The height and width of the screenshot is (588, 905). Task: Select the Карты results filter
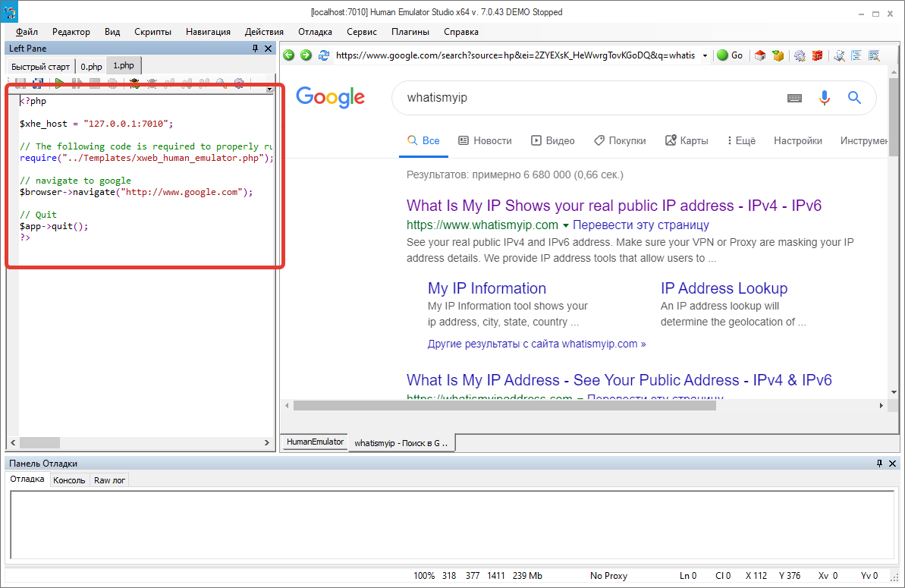click(687, 140)
